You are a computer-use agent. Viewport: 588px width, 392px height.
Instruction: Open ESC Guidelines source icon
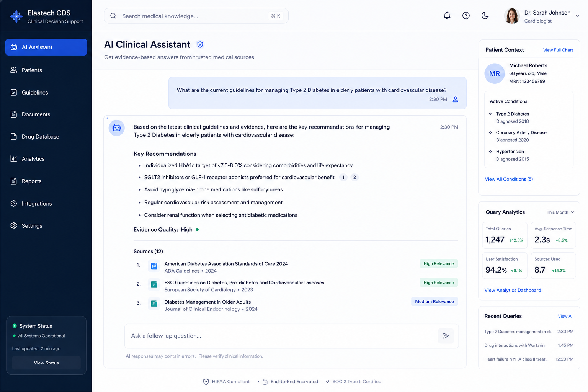154,284
